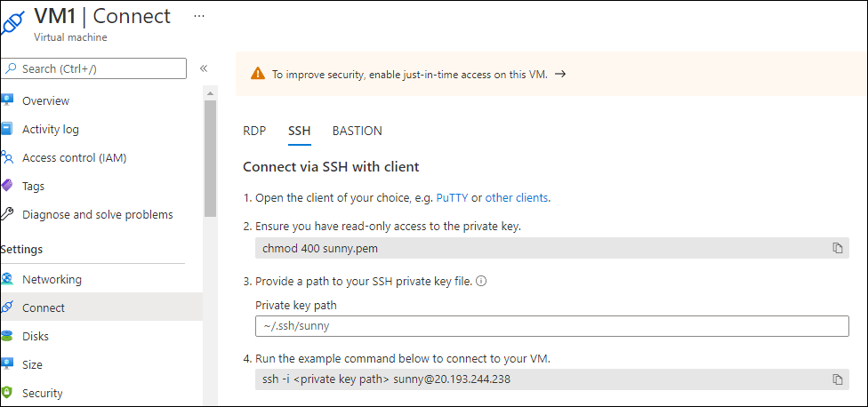Follow the just-in-time access arrow
Viewport: 868px width, 407px height.
click(x=559, y=74)
